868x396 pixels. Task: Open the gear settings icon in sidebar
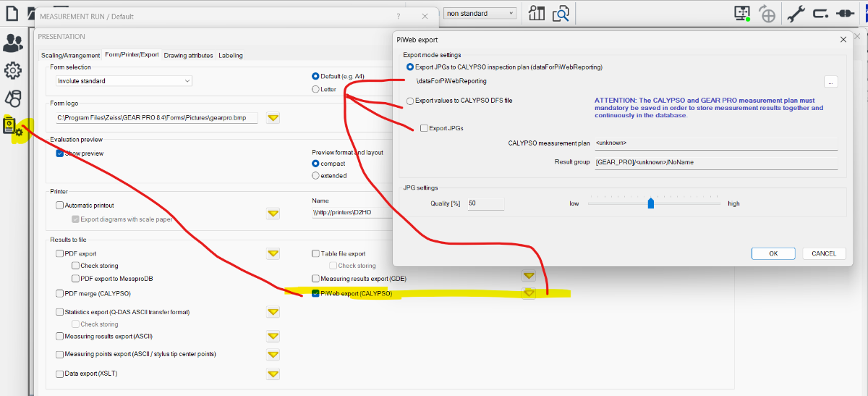12,71
